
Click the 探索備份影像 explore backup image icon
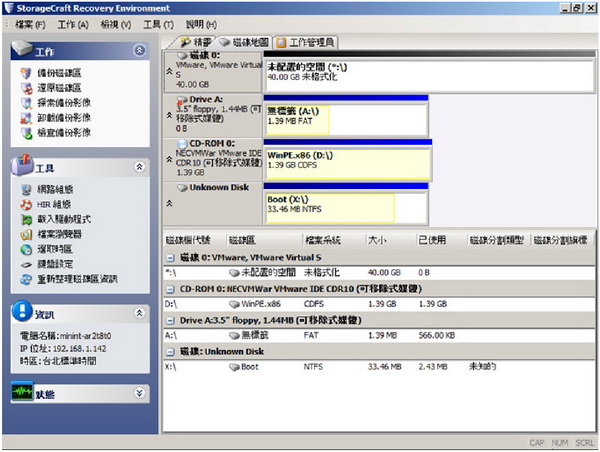pos(25,103)
